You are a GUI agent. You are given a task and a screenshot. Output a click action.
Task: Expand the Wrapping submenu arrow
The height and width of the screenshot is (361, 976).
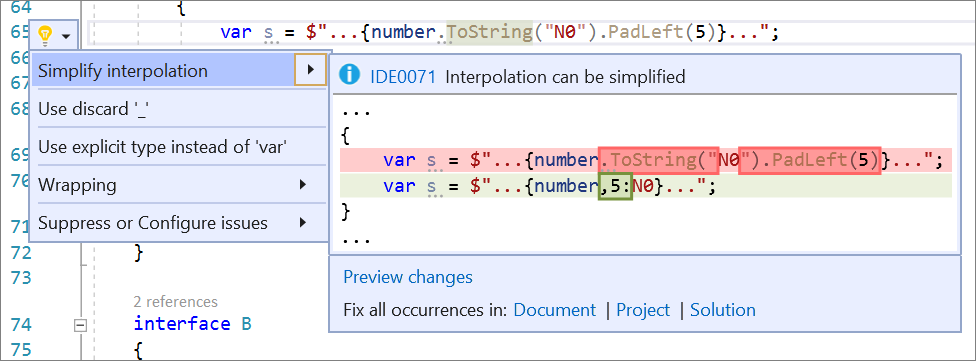[x=303, y=184]
